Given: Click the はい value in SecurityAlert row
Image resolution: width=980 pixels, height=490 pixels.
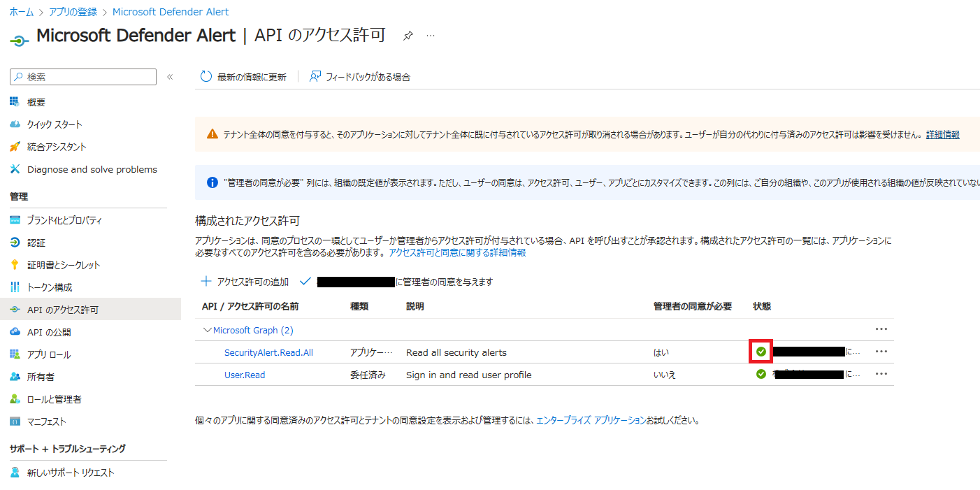Looking at the screenshot, I should pos(661,352).
